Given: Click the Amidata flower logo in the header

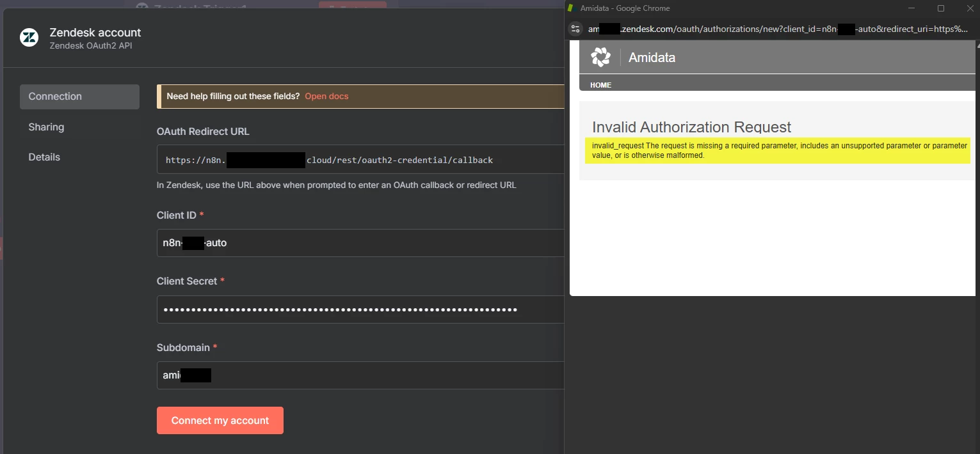Looking at the screenshot, I should coord(600,57).
